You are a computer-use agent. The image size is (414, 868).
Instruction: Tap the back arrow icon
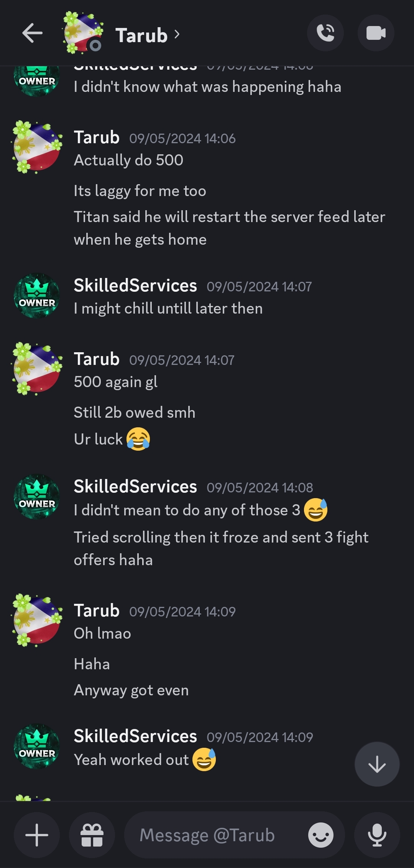click(x=32, y=33)
